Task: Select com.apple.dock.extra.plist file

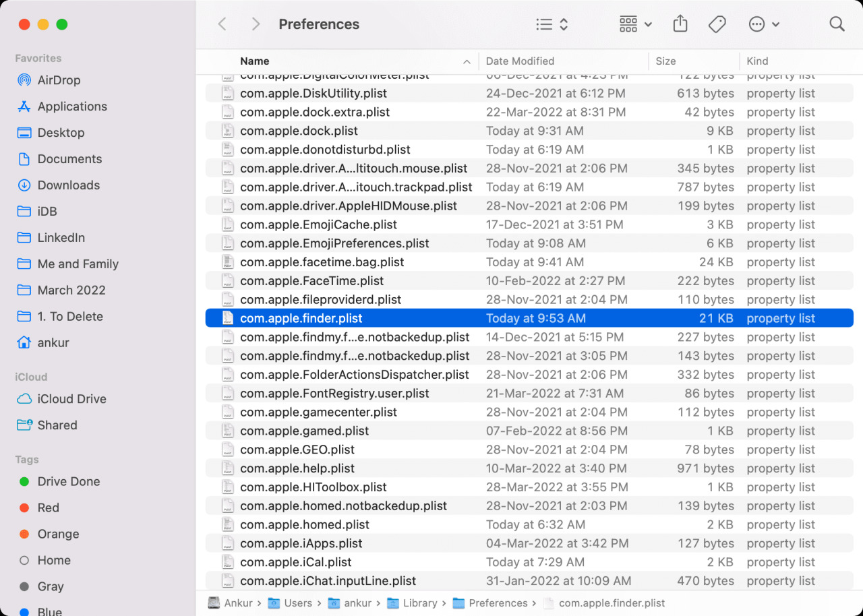Action: [x=529, y=113]
